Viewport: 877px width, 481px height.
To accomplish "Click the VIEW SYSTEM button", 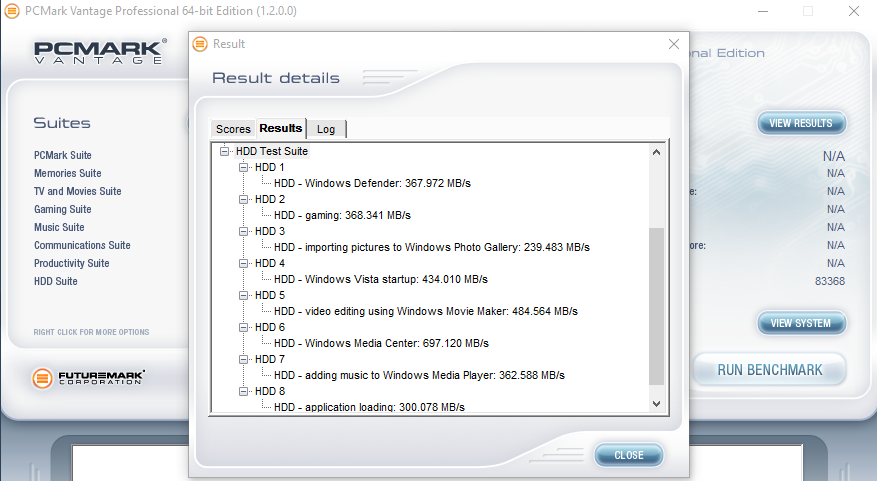I will [x=801, y=323].
